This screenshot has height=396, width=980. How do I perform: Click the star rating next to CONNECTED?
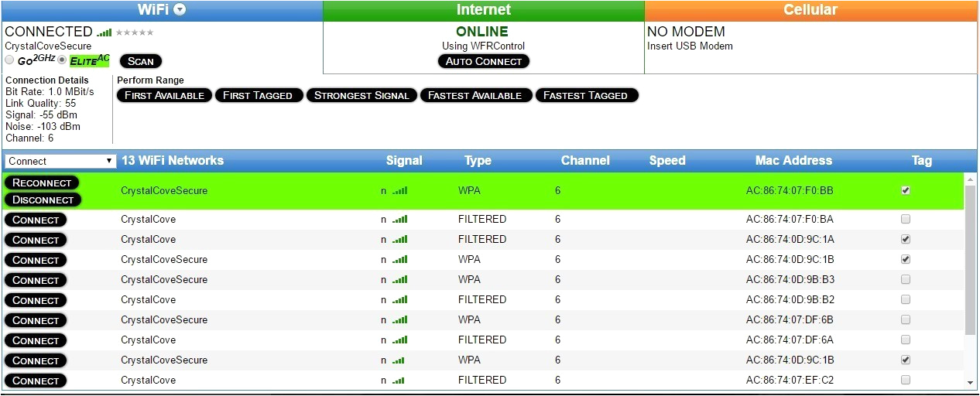pyautogui.click(x=135, y=32)
